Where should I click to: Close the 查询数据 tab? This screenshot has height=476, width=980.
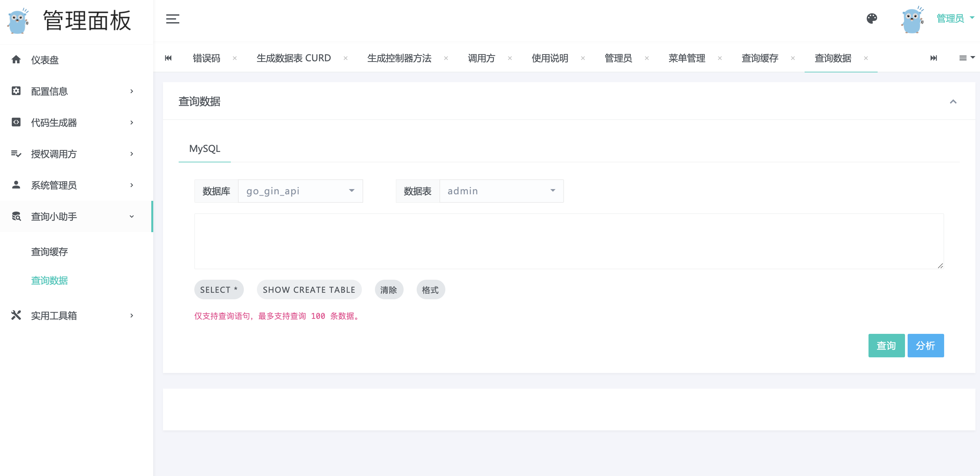pos(866,58)
